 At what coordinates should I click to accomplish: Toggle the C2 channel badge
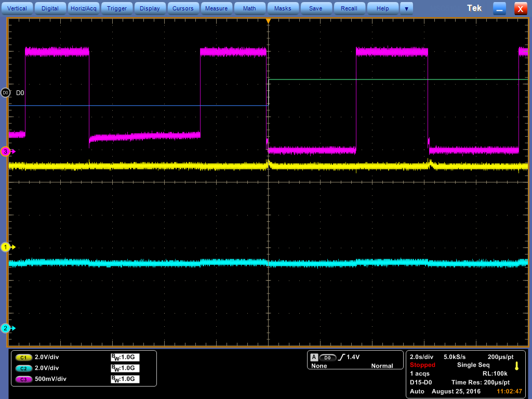click(x=23, y=368)
